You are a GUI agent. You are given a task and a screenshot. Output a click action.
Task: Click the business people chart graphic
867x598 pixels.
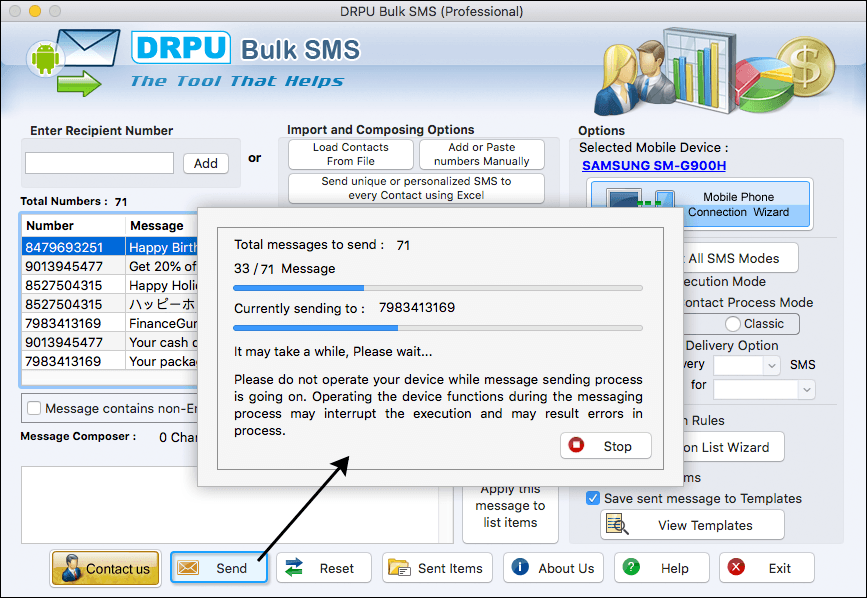tap(713, 72)
